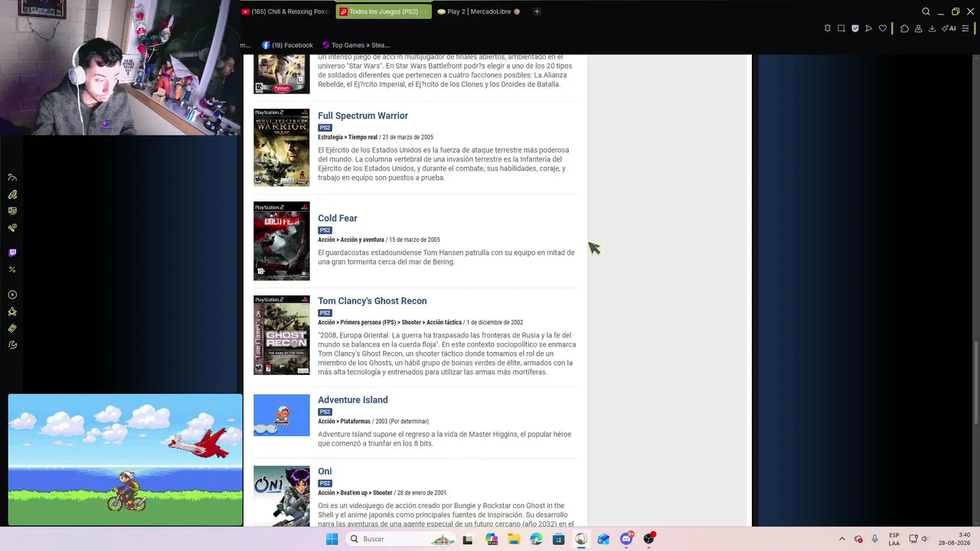
Task: Open Microsoft Edge from the taskbar
Action: click(536, 539)
